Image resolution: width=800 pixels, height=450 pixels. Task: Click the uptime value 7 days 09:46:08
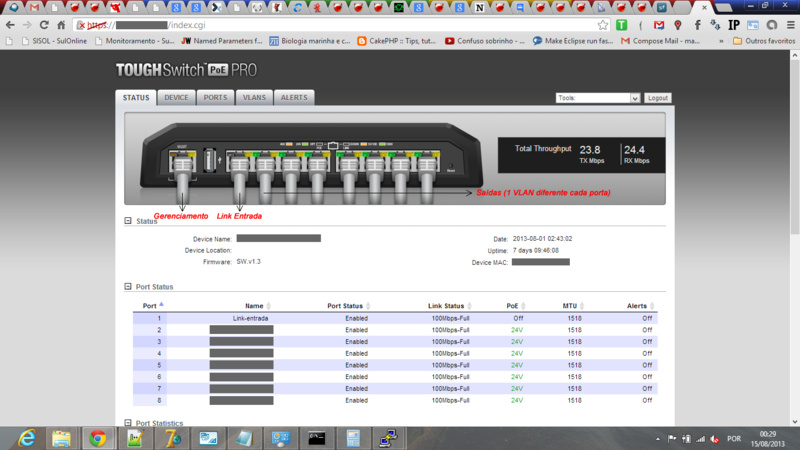click(x=536, y=251)
